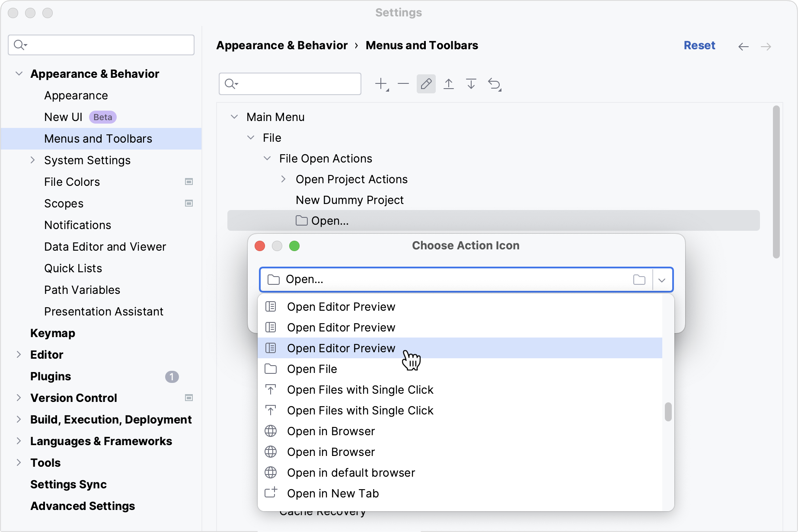Screen dimensions: 798x532
Task: Go forward with the right arrow icon
Action: 766,46
